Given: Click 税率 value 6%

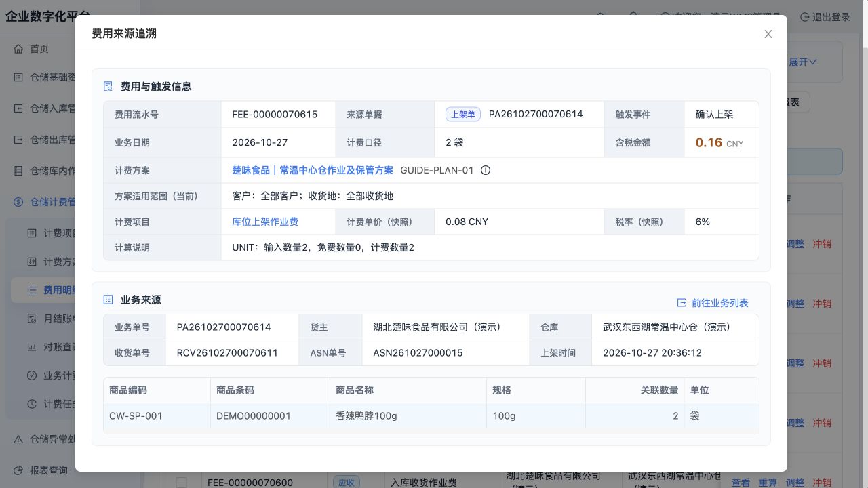Looking at the screenshot, I should click(x=703, y=222).
